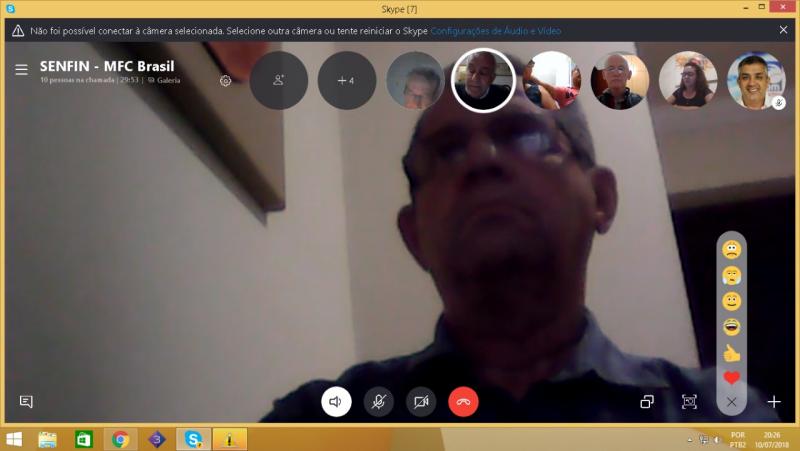Send the heart reaction
Viewport: 800px width, 451px height.
click(x=731, y=378)
